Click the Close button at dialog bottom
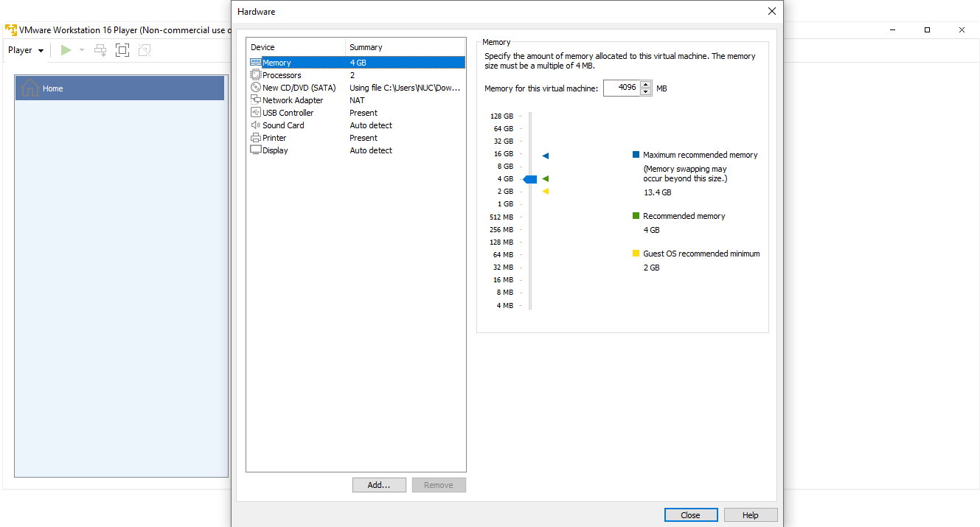This screenshot has width=980, height=527. tap(691, 515)
